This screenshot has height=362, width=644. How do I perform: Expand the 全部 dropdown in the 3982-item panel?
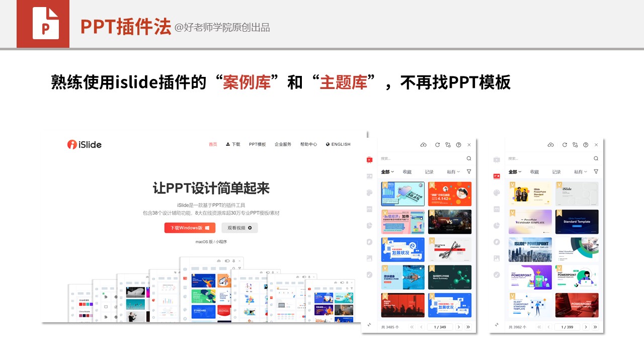click(x=515, y=172)
